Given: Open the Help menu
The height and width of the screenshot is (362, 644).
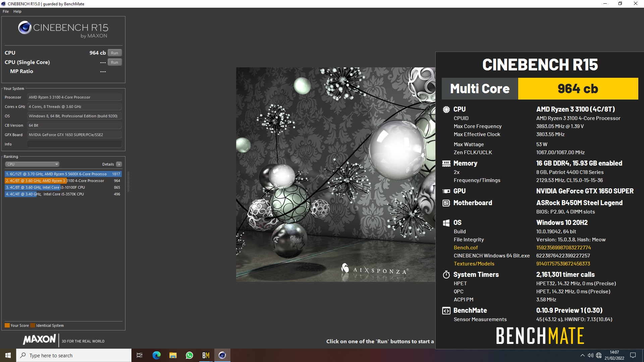Looking at the screenshot, I should click(17, 11).
